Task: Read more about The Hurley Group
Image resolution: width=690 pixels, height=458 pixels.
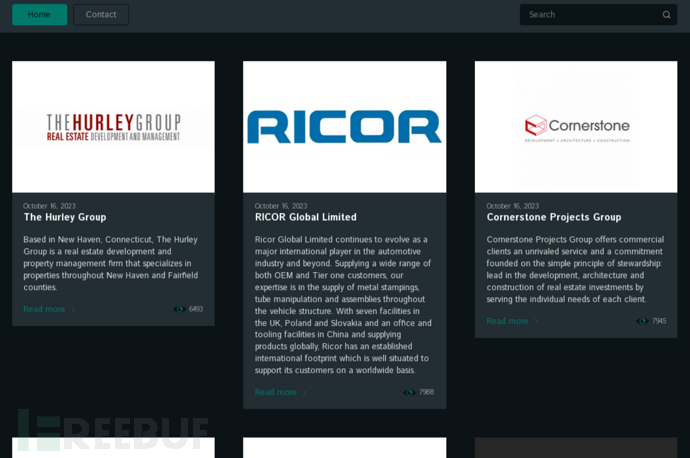Action: [x=44, y=309]
